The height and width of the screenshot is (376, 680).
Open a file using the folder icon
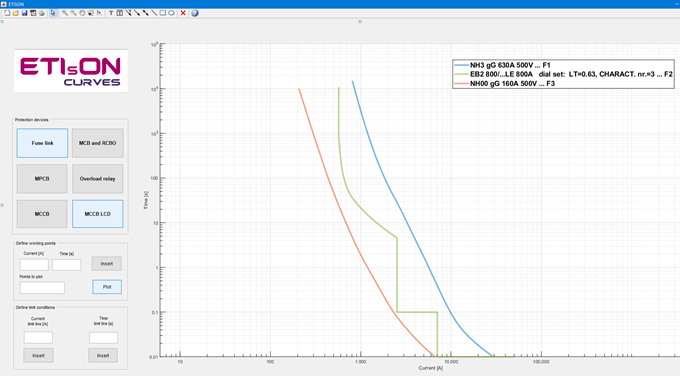(16, 13)
